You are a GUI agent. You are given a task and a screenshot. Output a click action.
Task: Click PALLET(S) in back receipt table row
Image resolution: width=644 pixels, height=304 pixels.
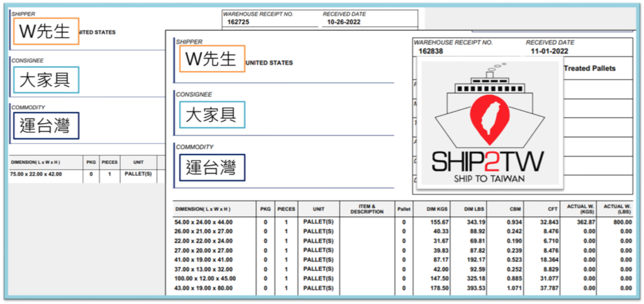click(x=138, y=174)
